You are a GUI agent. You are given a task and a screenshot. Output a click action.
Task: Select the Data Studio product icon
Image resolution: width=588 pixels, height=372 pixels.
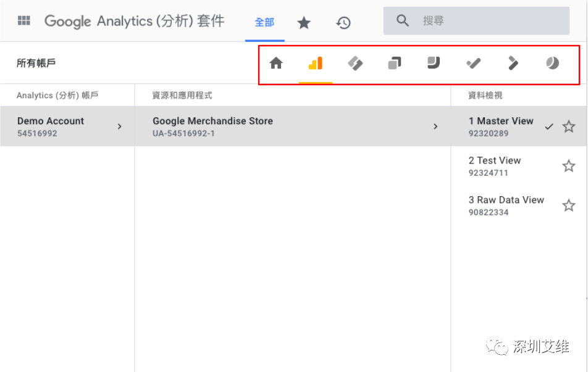pos(434,63)
